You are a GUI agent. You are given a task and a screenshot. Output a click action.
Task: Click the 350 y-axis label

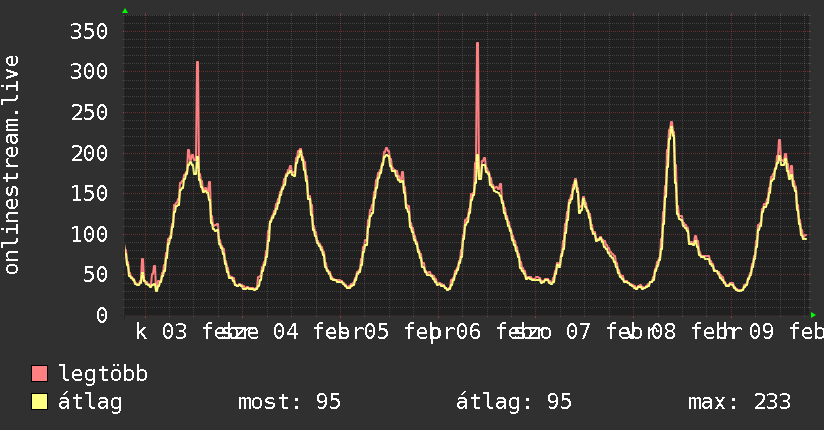pyautogui.click(x=89, y=32)
